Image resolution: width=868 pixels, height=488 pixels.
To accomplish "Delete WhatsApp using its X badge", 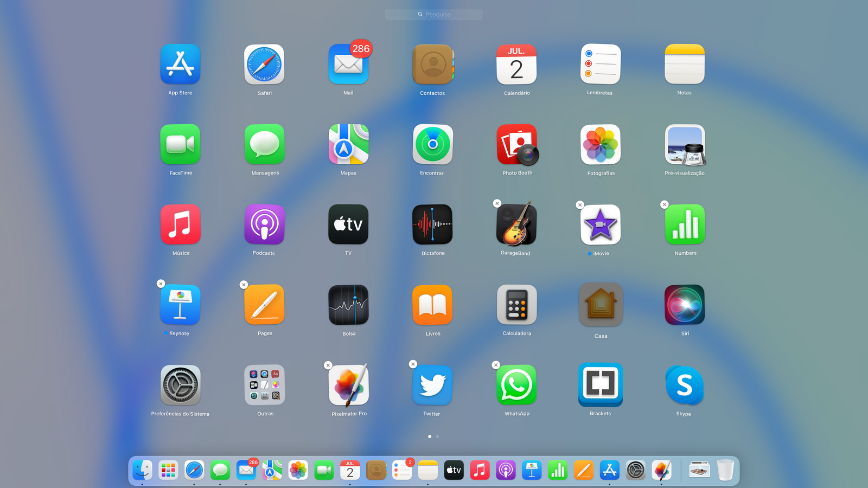I will tap(496, 365).
